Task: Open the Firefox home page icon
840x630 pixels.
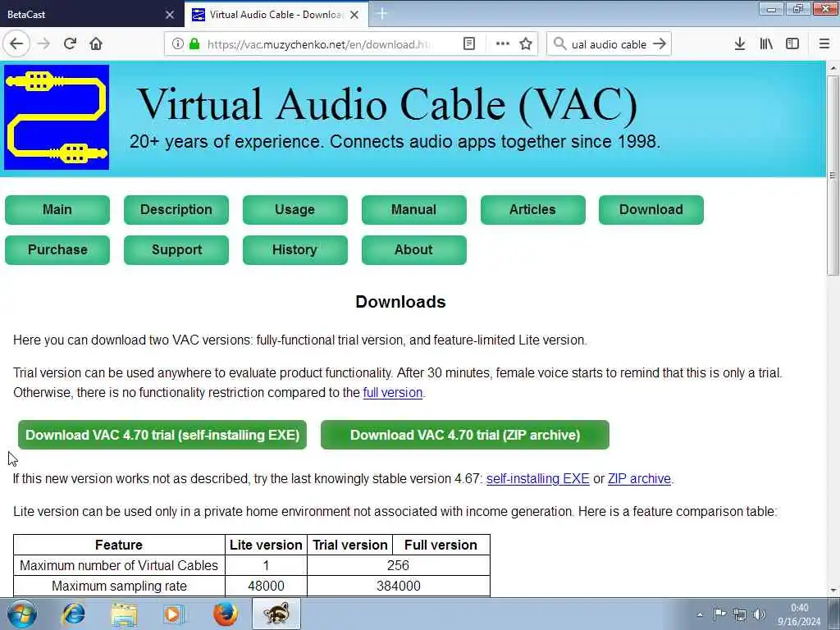Action: 96,44
